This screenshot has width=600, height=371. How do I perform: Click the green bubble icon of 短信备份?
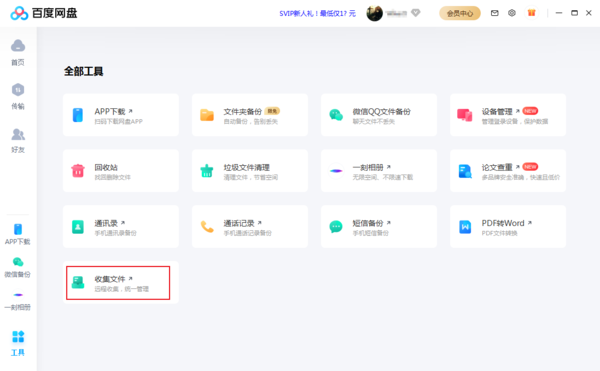(336, 226)
